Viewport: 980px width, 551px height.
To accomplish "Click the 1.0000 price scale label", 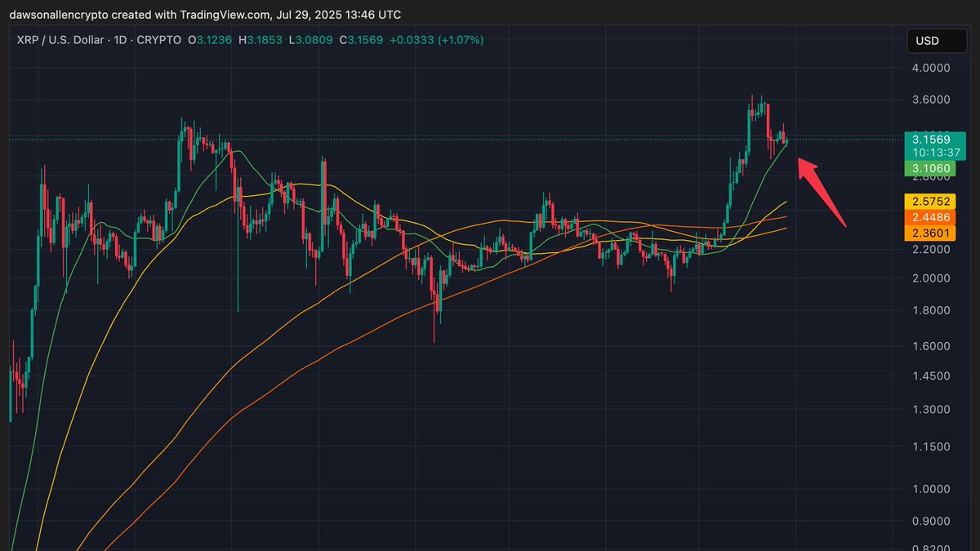I will click(x=932, y=489).
